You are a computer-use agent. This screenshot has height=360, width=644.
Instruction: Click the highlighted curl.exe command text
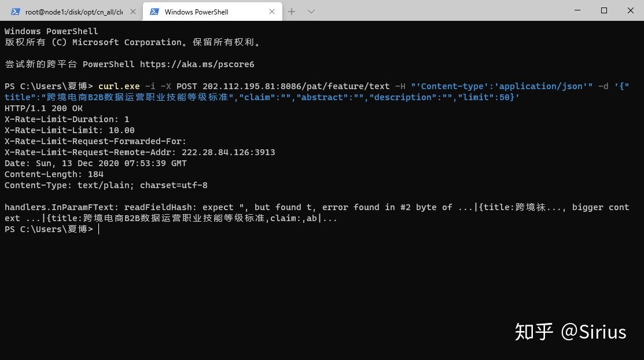(119, 86)
